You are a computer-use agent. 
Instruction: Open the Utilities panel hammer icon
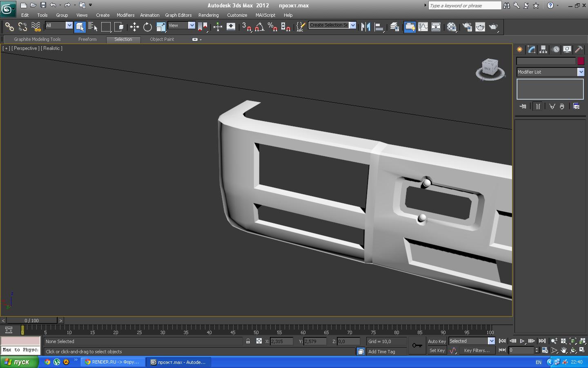pyautogui.click(x=579, y=49)
